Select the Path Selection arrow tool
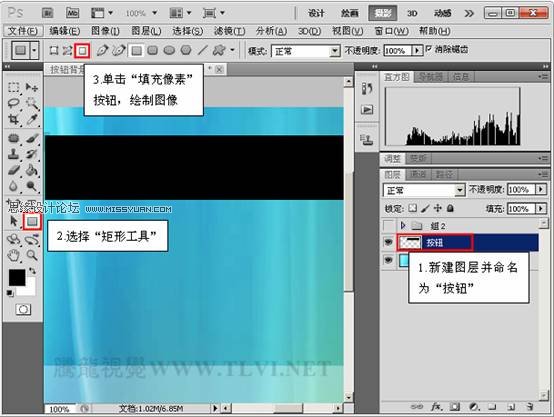This screenshot has height=417, width=554. pyautogui.click(x=14, y=221)
